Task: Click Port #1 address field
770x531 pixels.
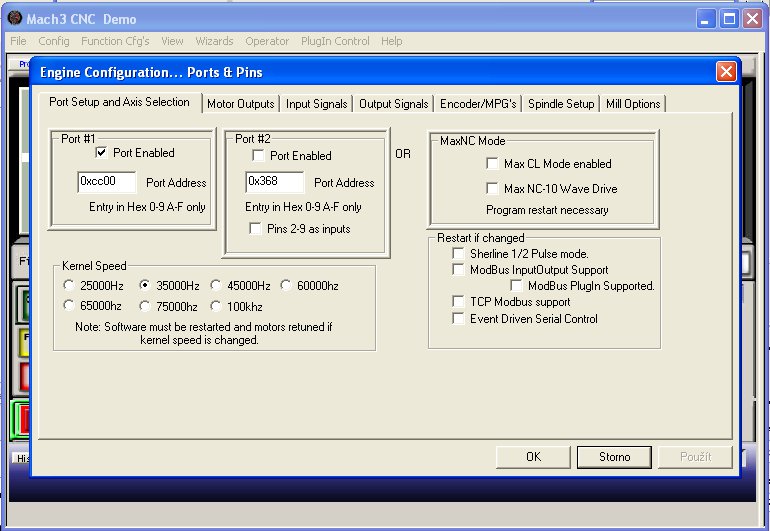Action: 107,182
